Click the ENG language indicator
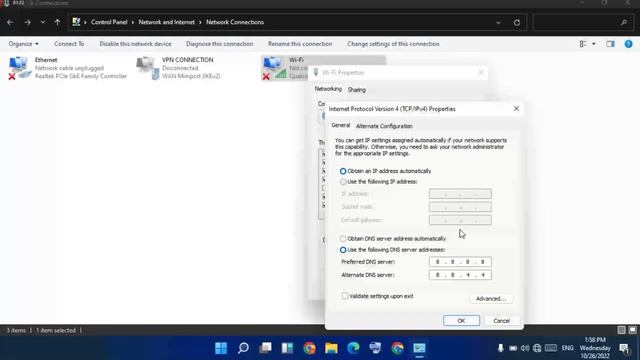The width and height of the screenshot is (640, 360). 567,348
